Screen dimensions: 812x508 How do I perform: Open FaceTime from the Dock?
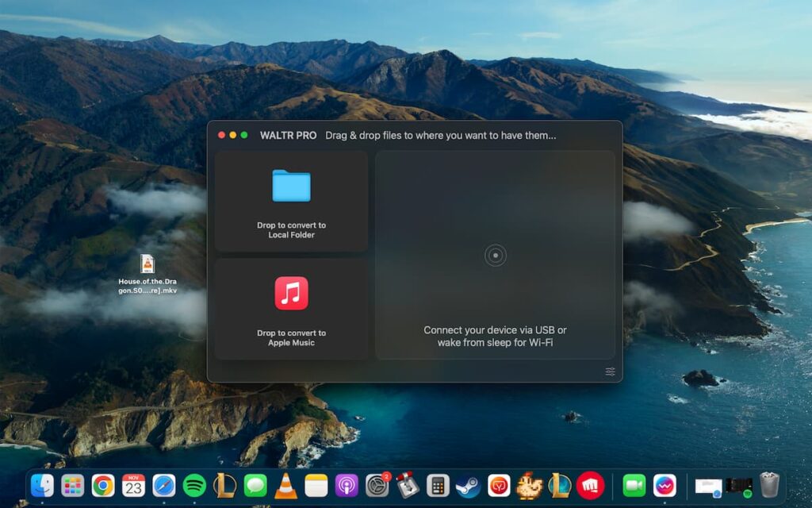(x=633, y=488)
